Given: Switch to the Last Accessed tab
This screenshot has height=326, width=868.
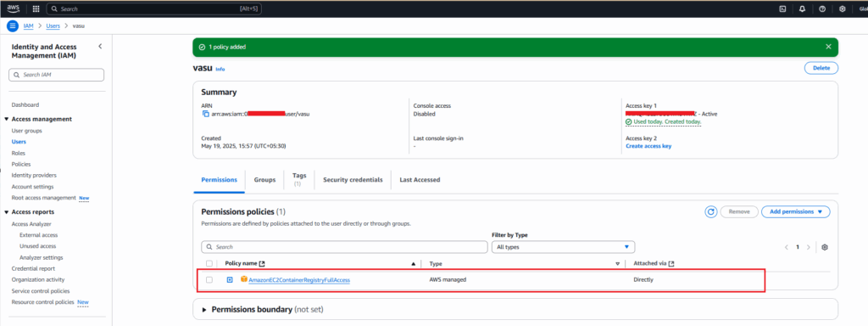Looking at the screenshot, I should tap(420, 180).
